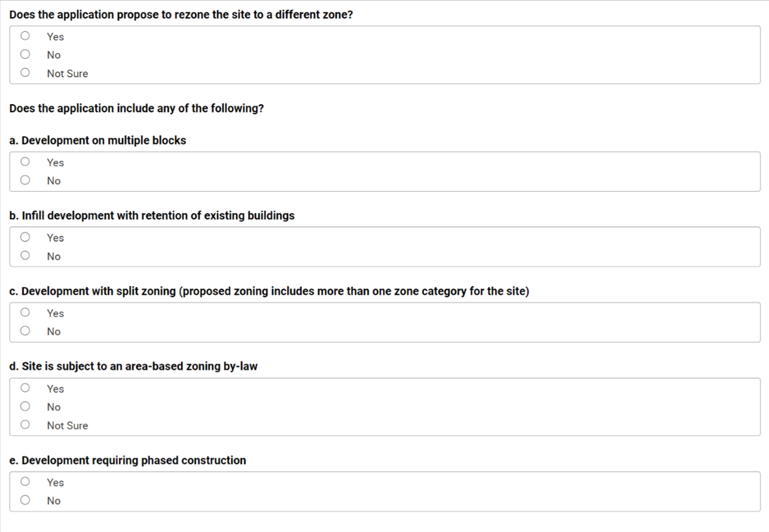This screenshot has height=532, width=769.
Task: Select No for rezoning to a different zone
Action: [x=25, y=54]
